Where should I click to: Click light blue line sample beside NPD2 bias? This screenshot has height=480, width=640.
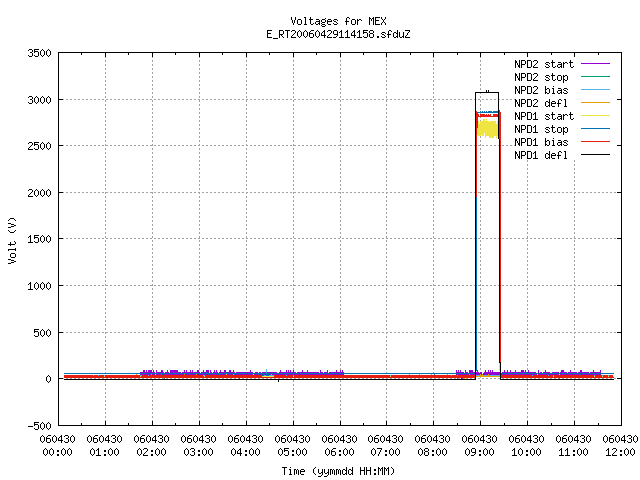596,90
